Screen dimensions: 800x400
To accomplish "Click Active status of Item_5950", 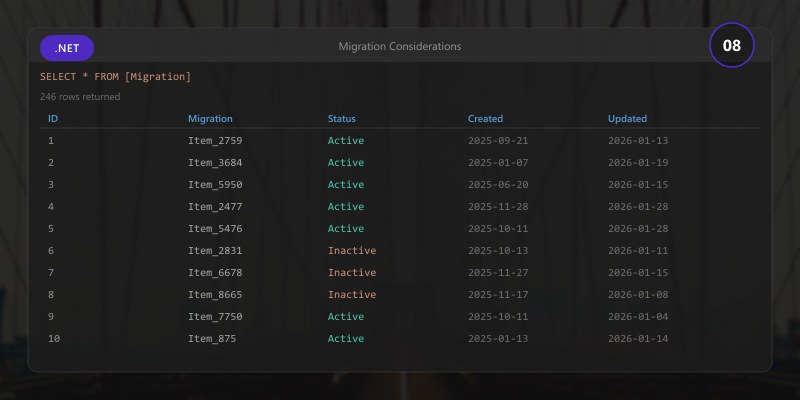I will [x=346, y=184].
